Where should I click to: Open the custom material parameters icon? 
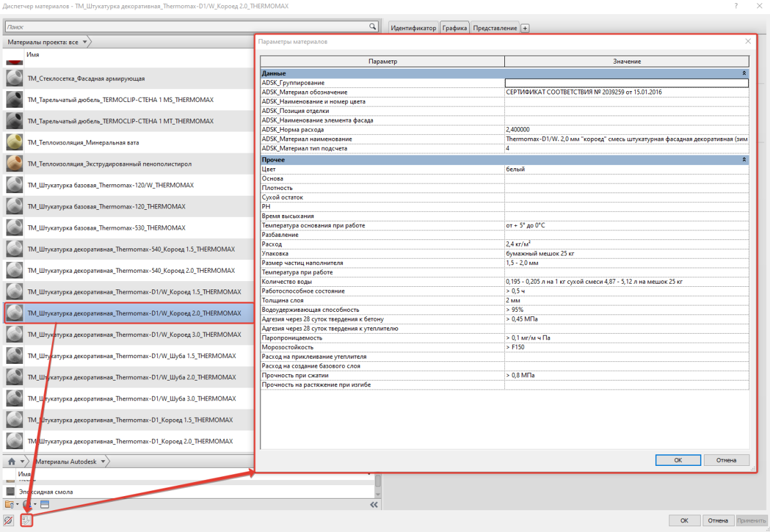click(x=26, y=520)
